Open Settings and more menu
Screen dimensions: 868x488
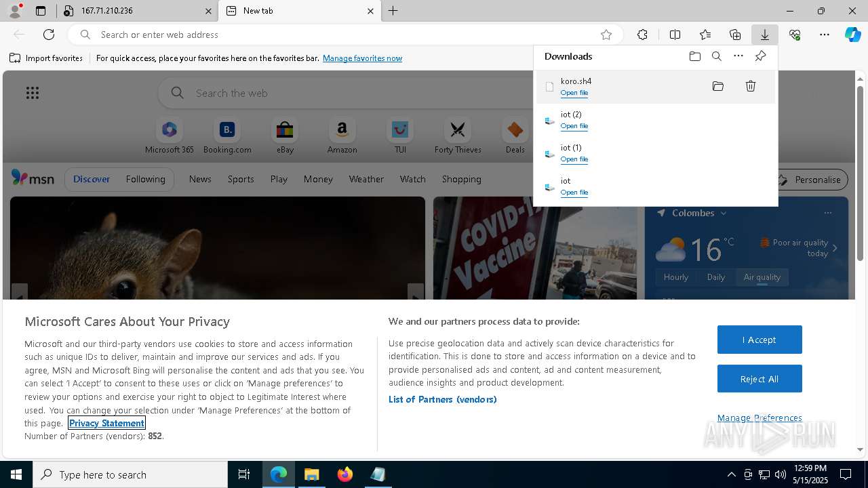point(825,35)
